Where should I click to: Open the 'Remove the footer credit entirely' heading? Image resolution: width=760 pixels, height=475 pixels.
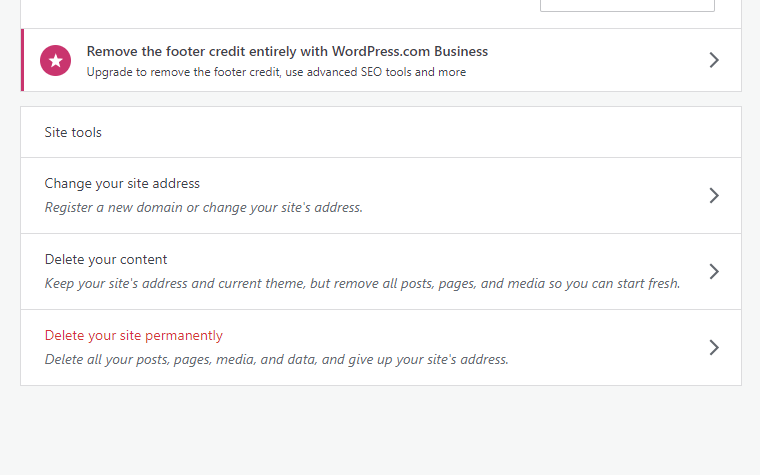coord(286,51)
